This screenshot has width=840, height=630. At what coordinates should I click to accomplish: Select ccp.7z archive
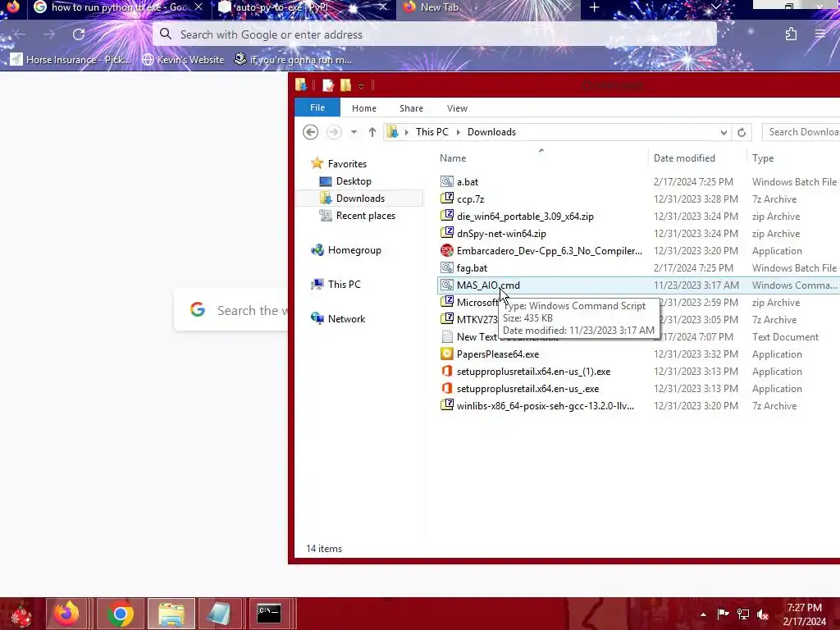[470, 199]
